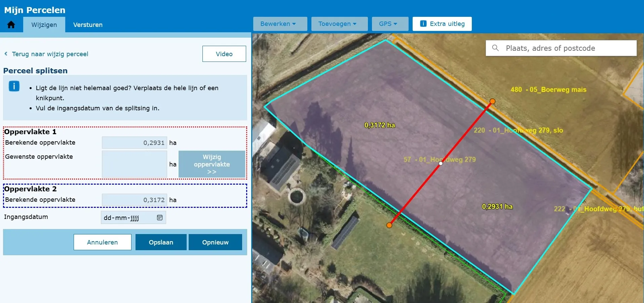Open the GPS dropdown menu
Viewport: 644px width, 303px height.
(x=390, y=24)
